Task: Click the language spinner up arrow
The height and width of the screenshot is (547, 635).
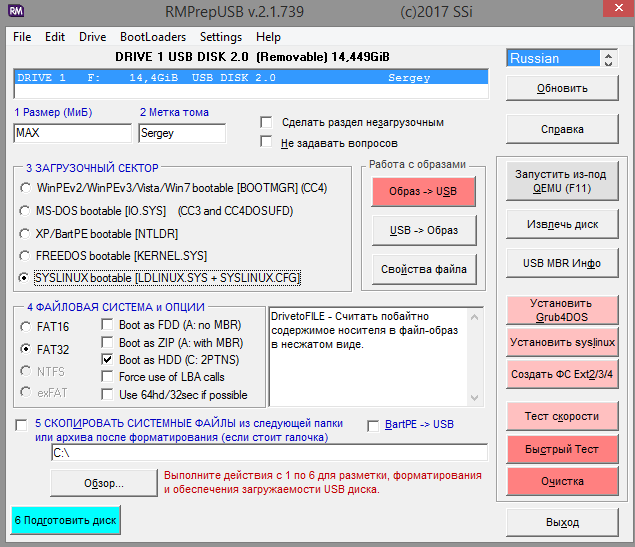Action: 608,54
